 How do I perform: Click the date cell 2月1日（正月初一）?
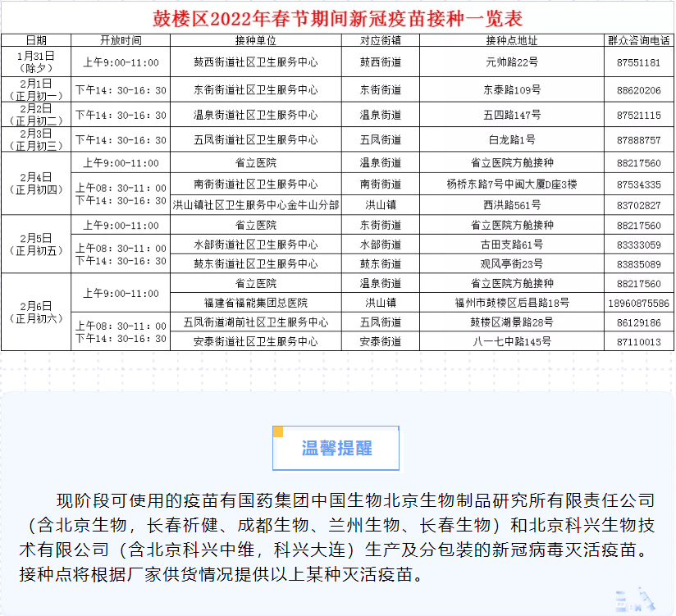36,89
